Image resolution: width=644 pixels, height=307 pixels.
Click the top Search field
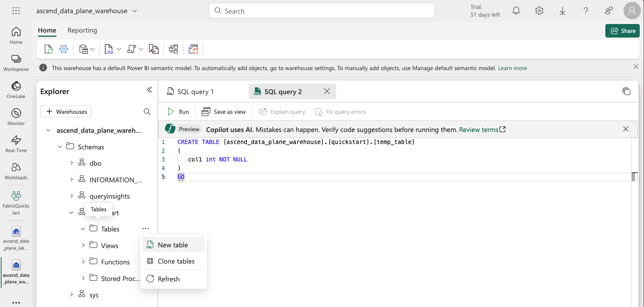pos(322,11)
